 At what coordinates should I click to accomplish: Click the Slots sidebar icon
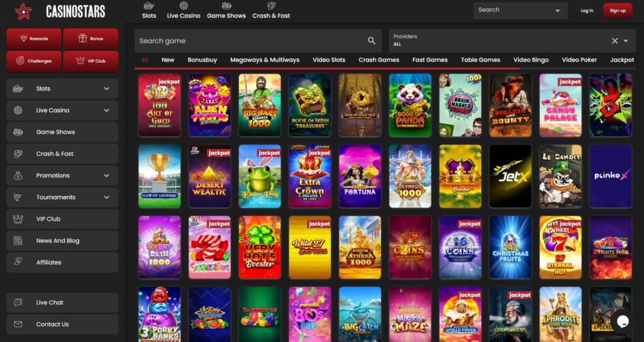[x=18, y=89]
